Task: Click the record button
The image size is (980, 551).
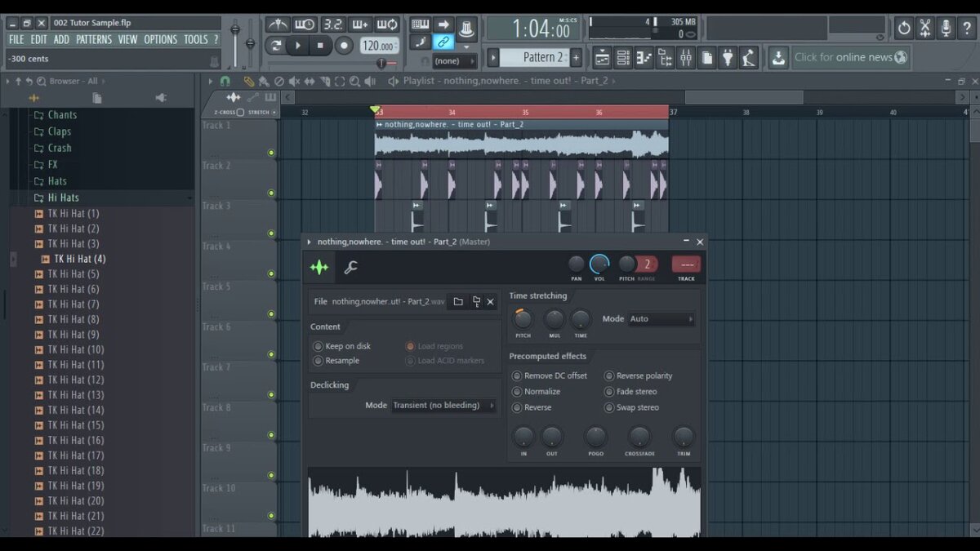Action: [x=344, y=46]
